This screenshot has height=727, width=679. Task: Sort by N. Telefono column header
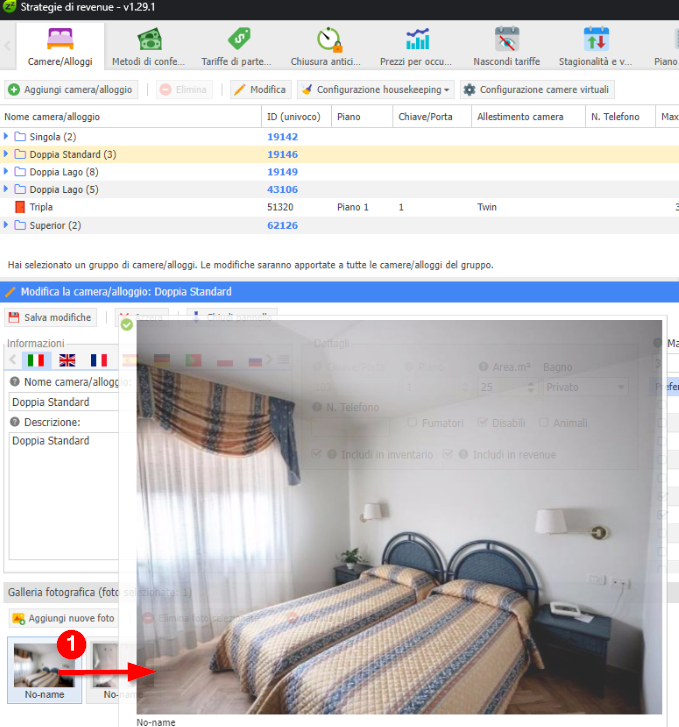[x=620, y=116]
